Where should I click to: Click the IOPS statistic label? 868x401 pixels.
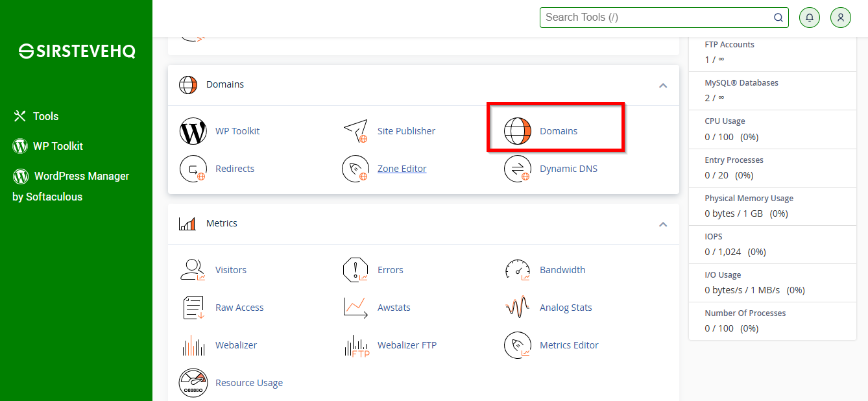pyautogui.click(x=714, y=237)
